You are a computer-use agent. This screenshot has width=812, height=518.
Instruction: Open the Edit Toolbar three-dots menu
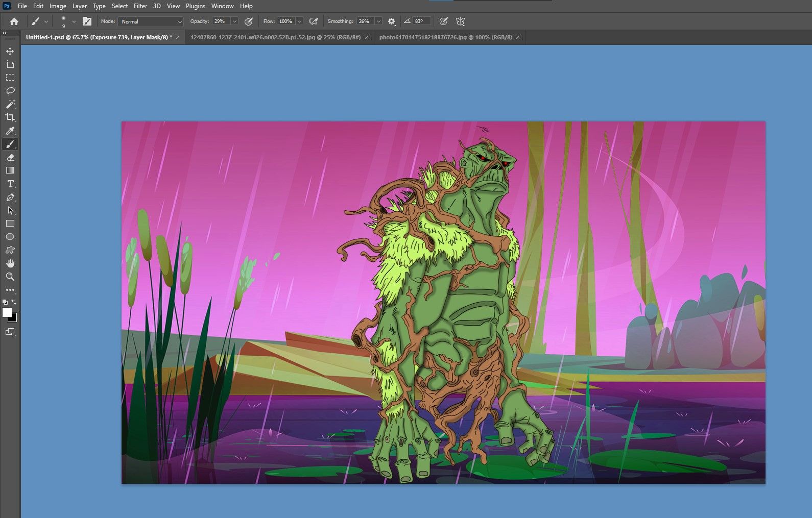point(10,290)
